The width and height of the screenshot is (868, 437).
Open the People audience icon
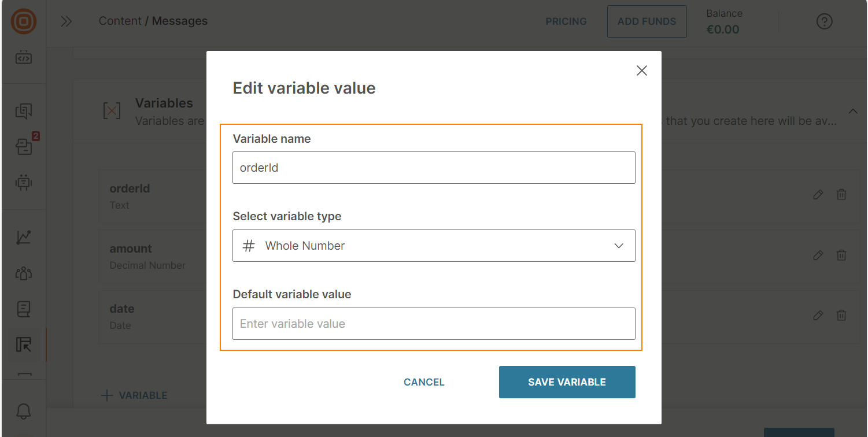23,273
